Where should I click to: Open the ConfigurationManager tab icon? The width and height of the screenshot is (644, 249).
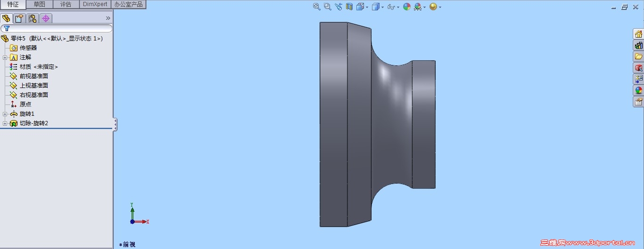[33, 18]
